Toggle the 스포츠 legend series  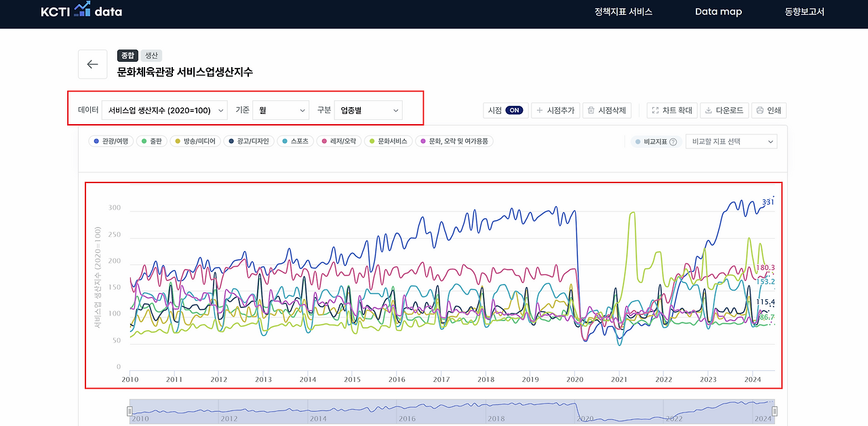(x=295, y=141)
